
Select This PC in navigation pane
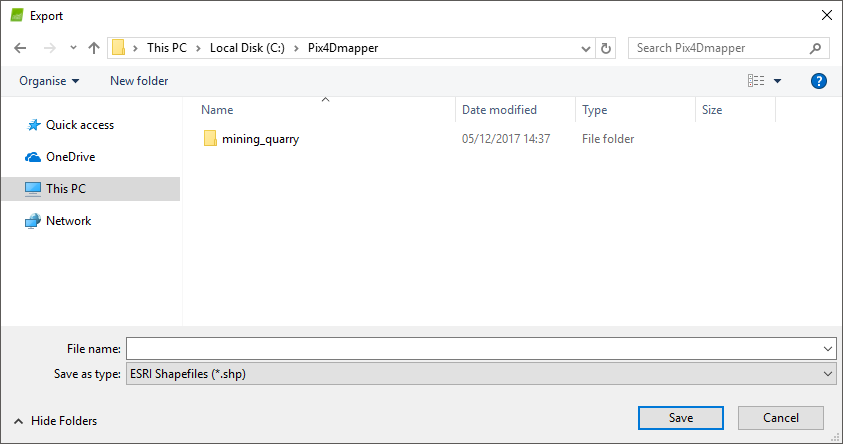(91, 189)
